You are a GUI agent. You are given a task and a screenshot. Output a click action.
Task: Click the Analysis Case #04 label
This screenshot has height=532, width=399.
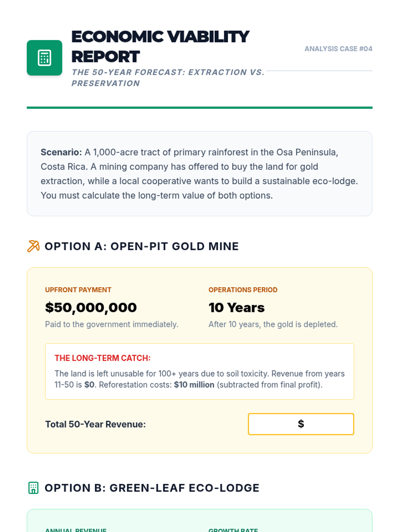coord(338,49)
